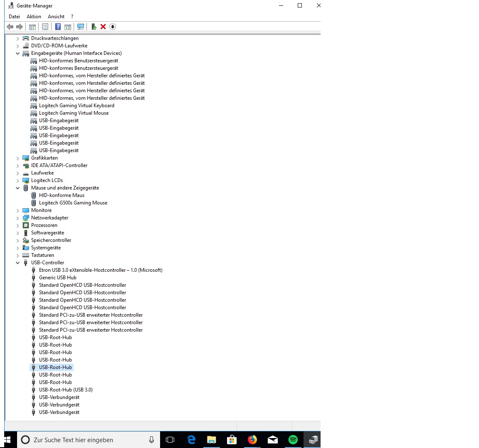Screen dimensions: 479x448
Task: Collapse the Mäuse und andere Zeigegeräte node
Action: tap(18, 188)
